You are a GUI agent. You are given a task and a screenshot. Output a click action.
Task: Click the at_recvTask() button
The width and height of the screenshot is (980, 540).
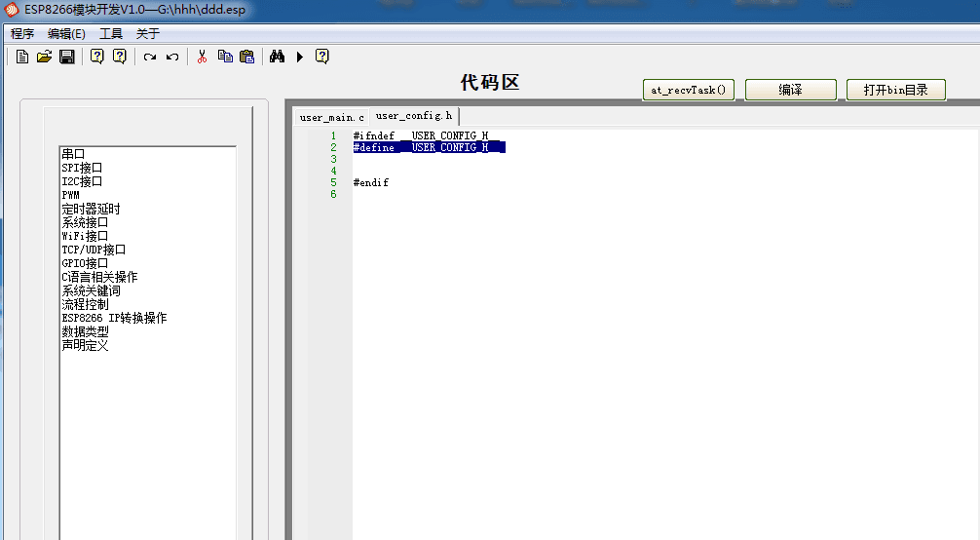pyautogui.click(x=690, y=90)
